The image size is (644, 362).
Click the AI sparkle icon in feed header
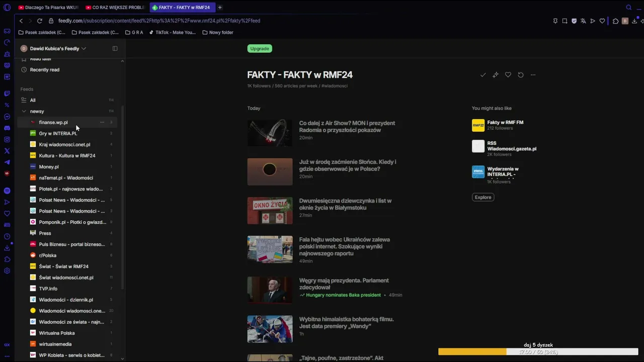click(x=496, y=75)
